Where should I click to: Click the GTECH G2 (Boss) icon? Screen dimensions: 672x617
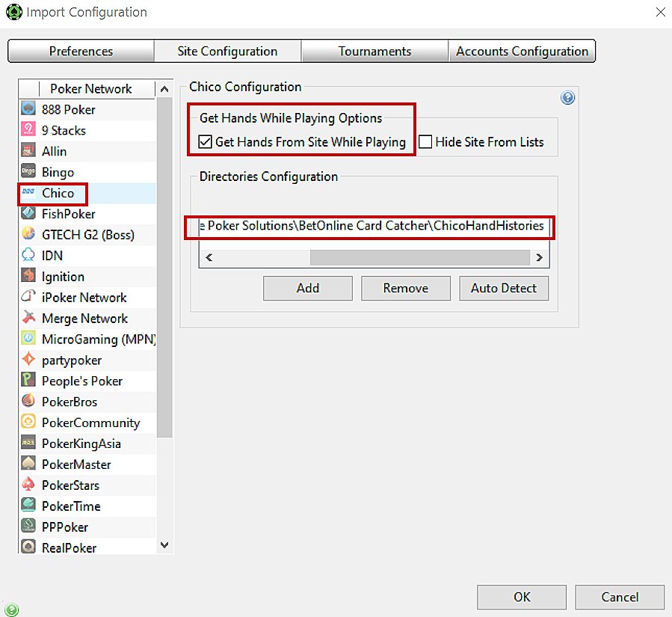click(28, 234)
